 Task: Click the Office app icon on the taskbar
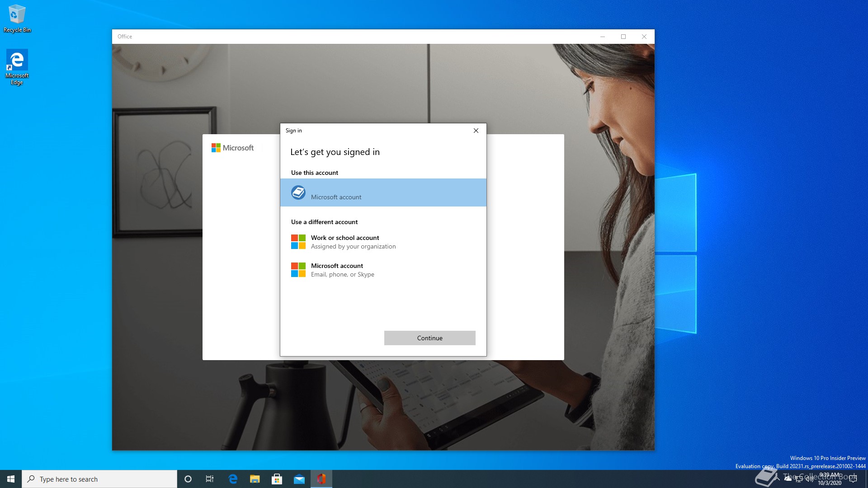point(321,479)
